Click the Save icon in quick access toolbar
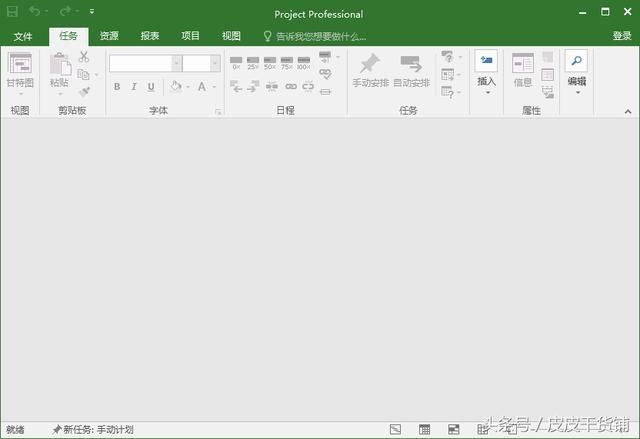Image resolution: width=640 pixels, height=439 pixels. click(x=12, y=11)
